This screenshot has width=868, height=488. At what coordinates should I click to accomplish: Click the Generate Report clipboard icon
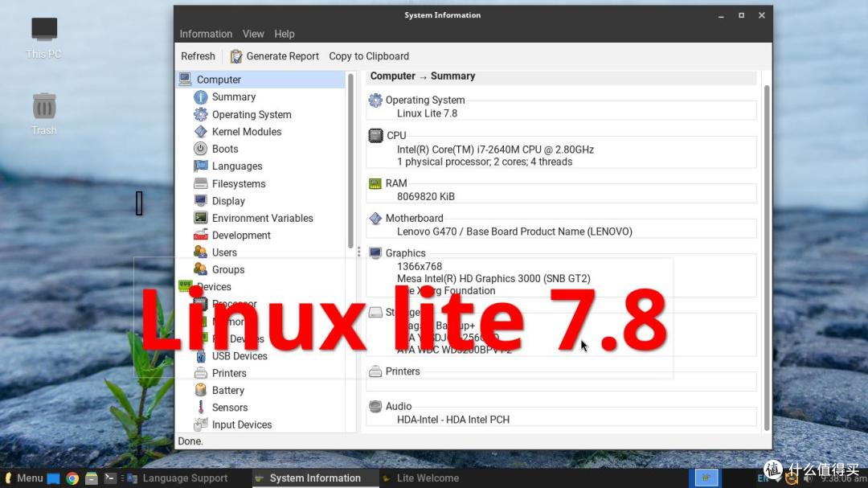tap(236, 56)
